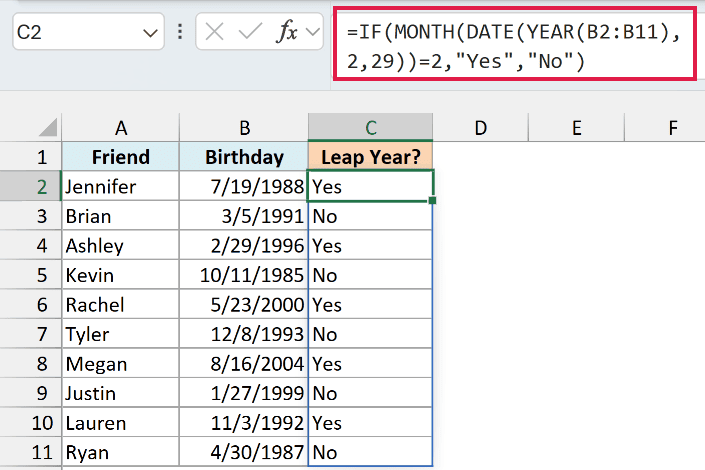Viewport: 705px width, 470px height.
Task: Select row 5 header
Action: tap(31, 275)
